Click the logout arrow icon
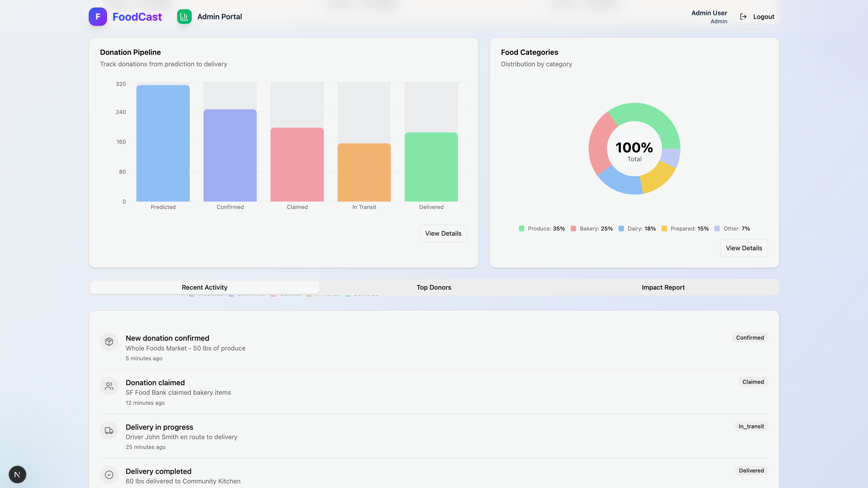Screen dimensions: 868x488 (743, 17)
